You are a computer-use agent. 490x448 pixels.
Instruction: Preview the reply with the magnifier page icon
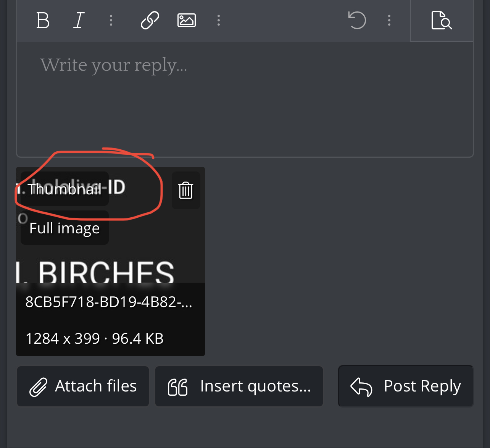(442, 20)
